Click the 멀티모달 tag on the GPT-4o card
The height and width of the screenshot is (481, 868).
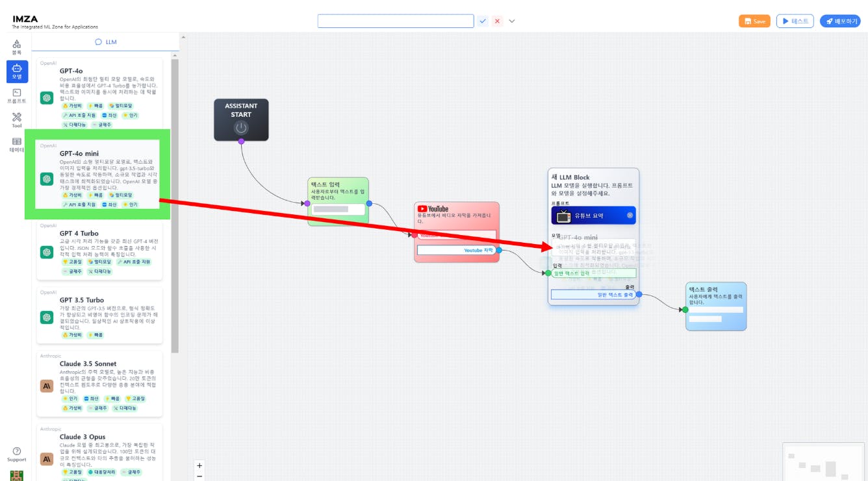click(120, 105)
